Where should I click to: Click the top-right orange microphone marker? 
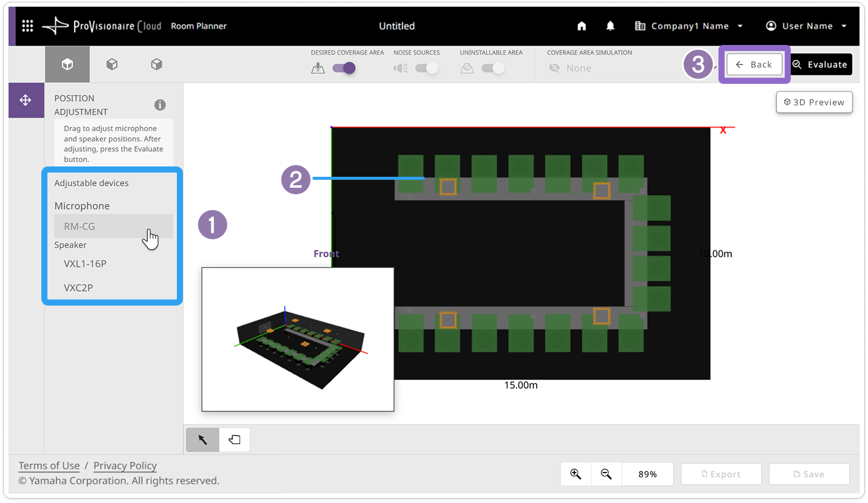(x=602, y=191)
